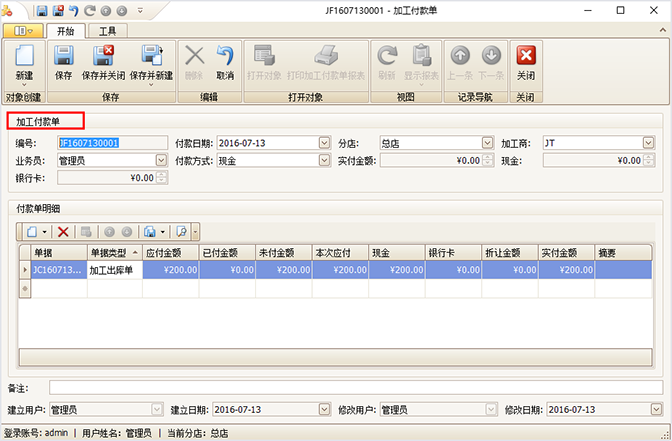Open the 业务员 salesperson dropdown

(161, 160)
